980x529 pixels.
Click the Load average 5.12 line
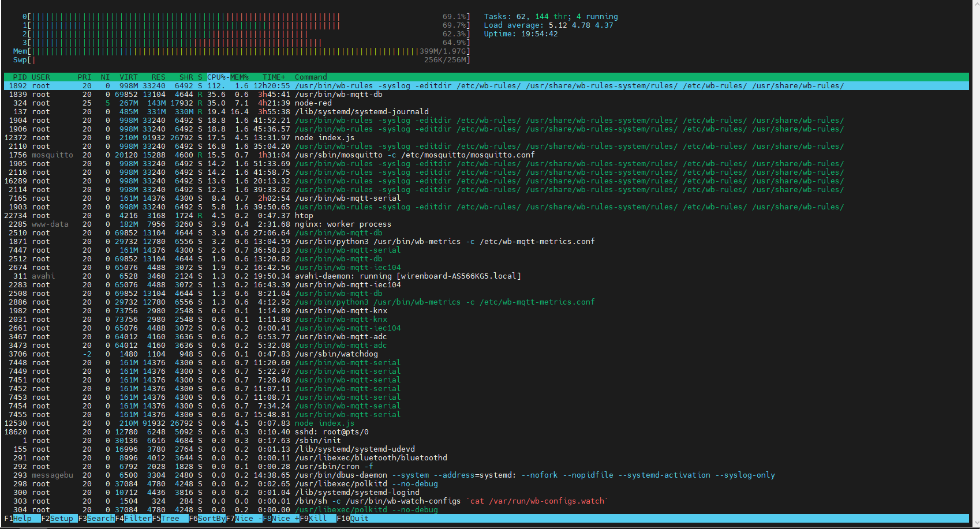pyautogui.click(x=548, y=25)
